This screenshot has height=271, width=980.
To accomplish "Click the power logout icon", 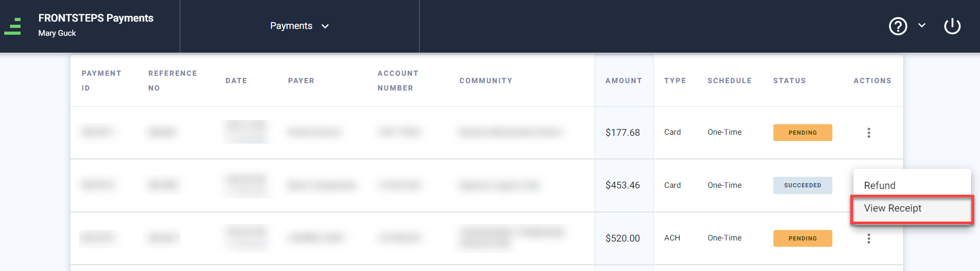I will click(952, 26).
